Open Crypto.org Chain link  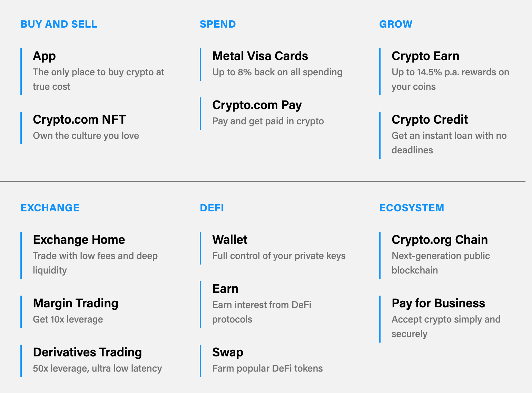click(440, 240)
